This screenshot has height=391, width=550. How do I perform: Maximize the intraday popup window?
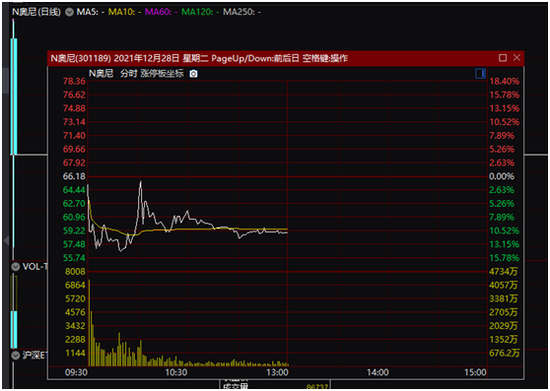[x=503, y=58]
